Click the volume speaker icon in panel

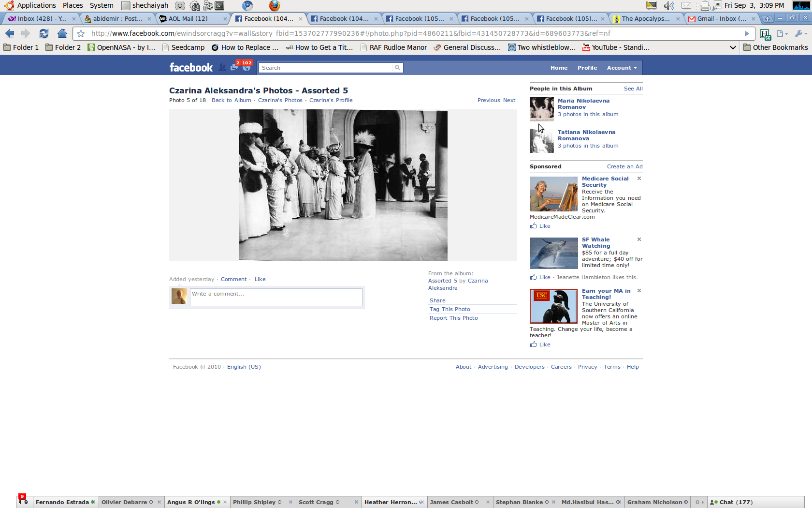click(x=668, y=6)
